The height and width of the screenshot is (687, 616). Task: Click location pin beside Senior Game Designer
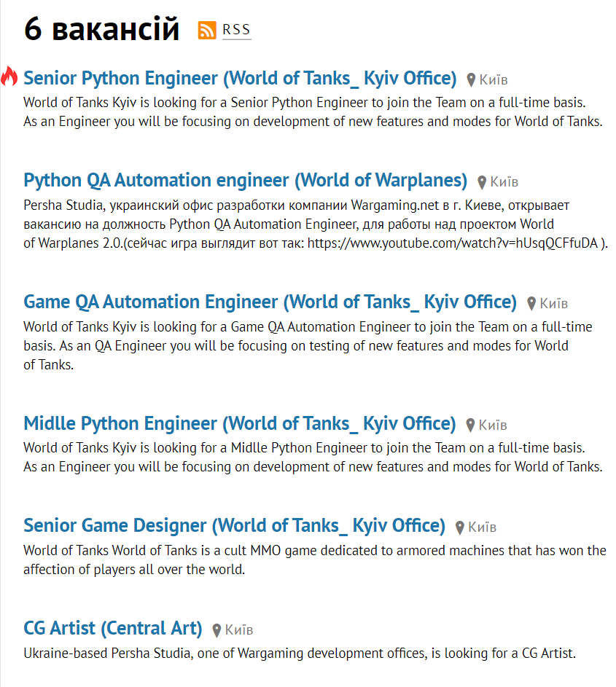460,527
